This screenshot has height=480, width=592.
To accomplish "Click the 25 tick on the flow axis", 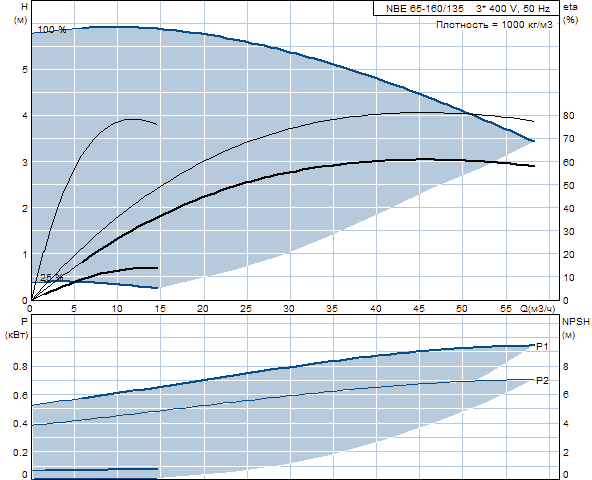I will [x=246, y=309].
